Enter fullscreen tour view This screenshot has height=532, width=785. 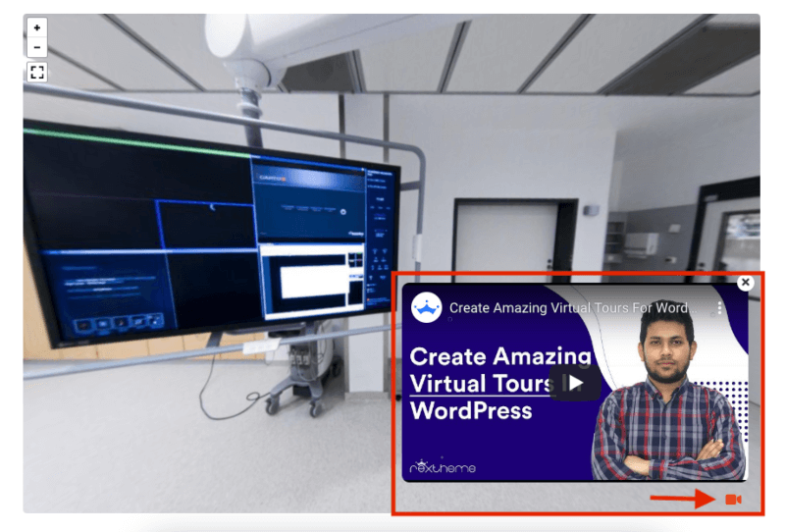click(x=37, y=72)
